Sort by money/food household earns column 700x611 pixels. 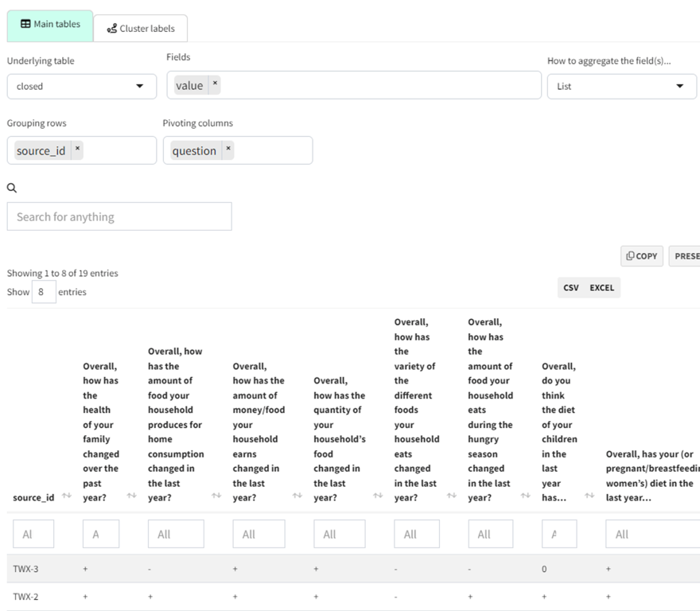[x=297, y=497]
